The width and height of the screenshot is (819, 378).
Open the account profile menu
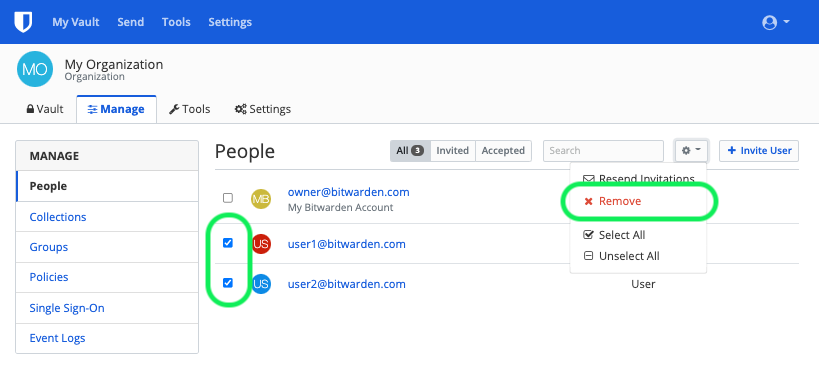coord(776,22)
